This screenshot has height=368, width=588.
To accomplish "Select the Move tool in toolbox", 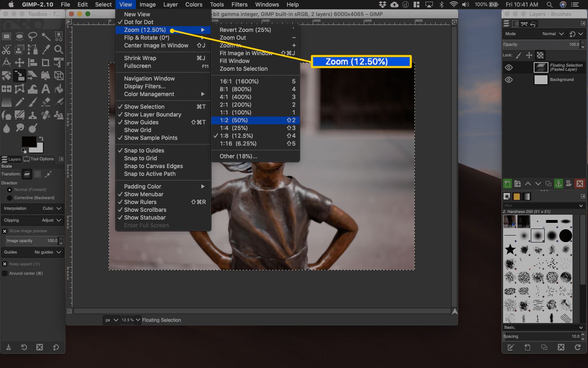I will [20, 63].
